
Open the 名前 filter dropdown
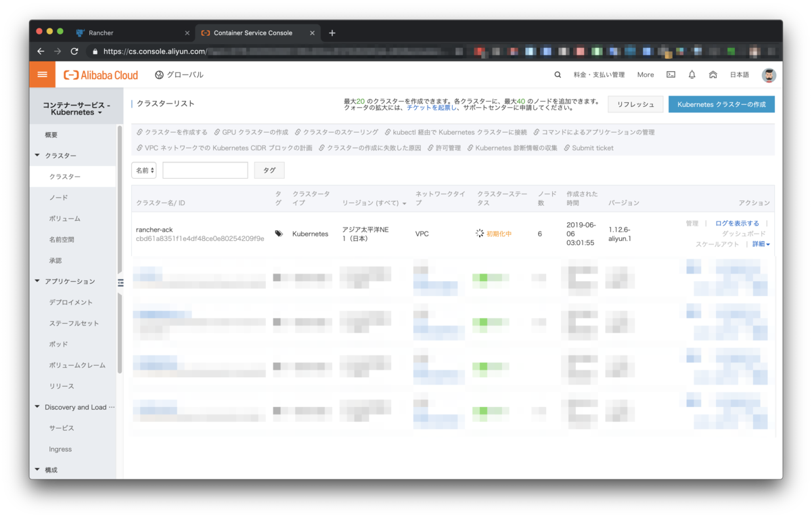pyautogui.click(x=144, y=171)
